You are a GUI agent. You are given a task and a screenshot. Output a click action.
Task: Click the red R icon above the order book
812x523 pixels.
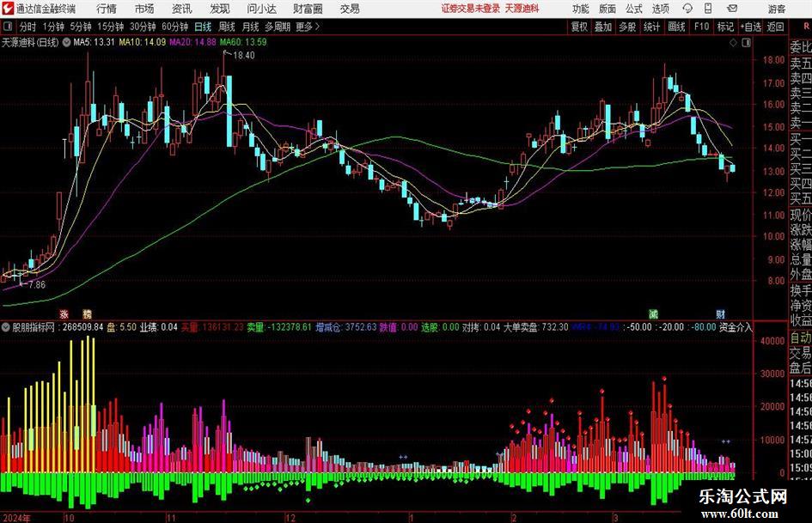point(806,27)
